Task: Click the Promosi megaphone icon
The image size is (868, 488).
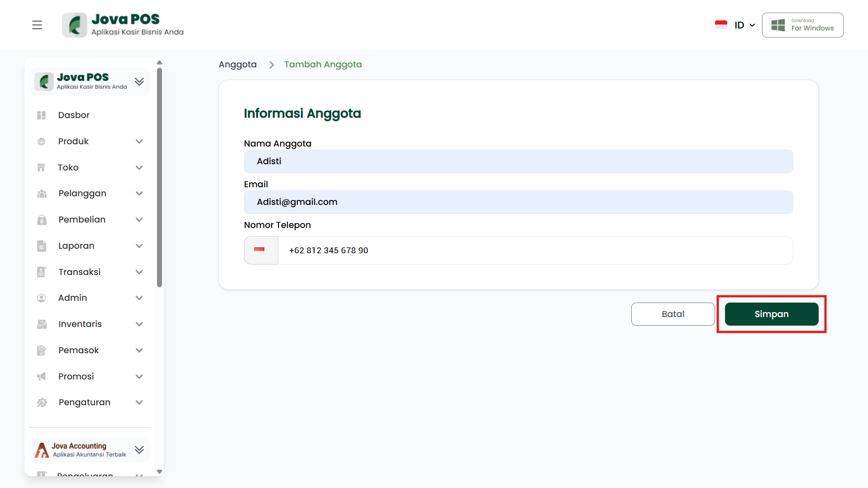Action: pyautogui.click(x=42, y=377)
